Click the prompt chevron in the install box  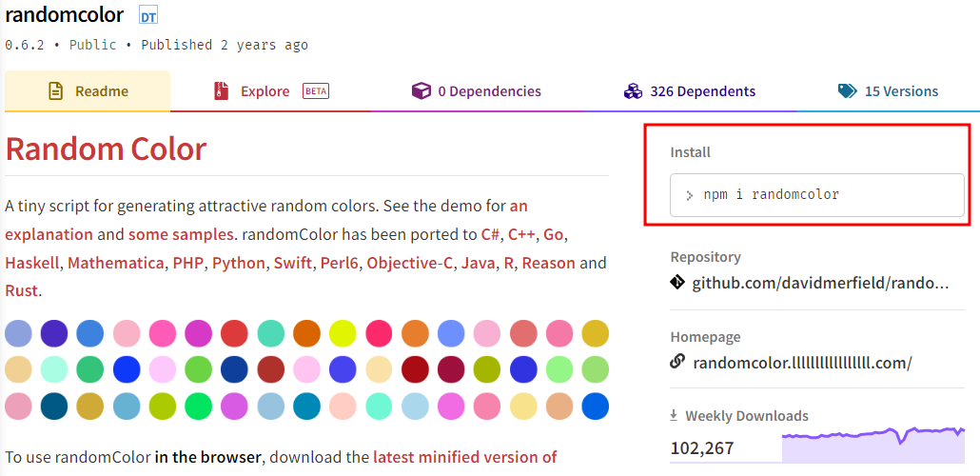(690, 195)
